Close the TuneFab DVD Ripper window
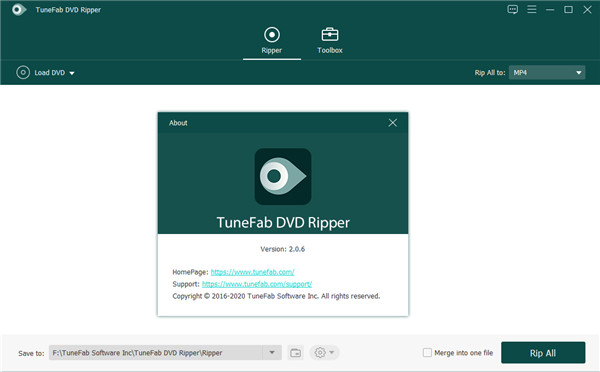 pos(587,10)
